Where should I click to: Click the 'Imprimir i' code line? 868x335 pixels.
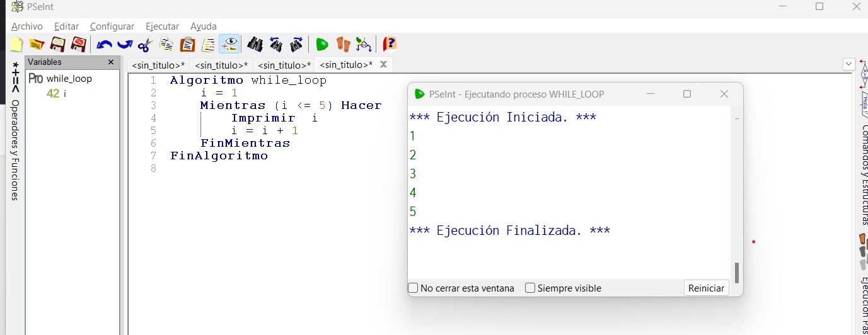(x=274, y=118)
